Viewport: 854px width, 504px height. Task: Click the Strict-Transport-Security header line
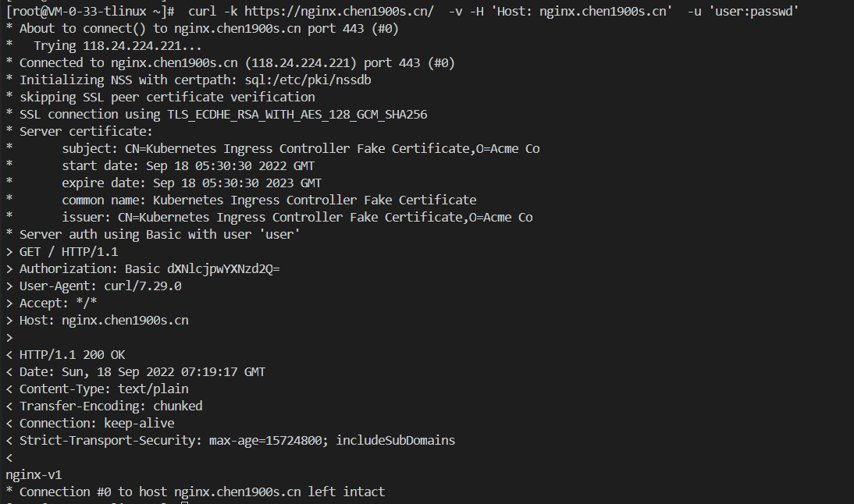point(237,441)
